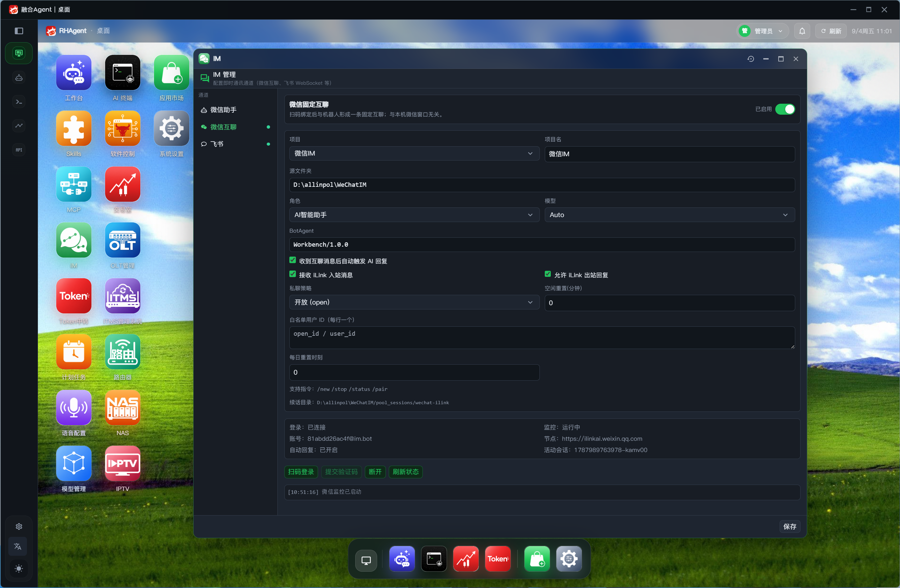Open the 应用市场 desktop icon
900x588 pixels.
171,73
